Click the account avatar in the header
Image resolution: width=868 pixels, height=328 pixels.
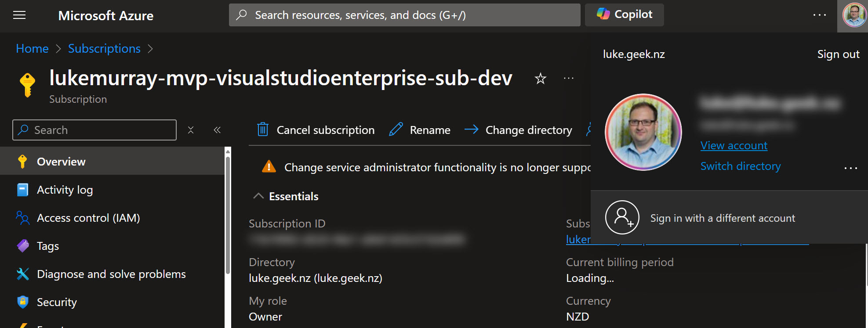[854, 15]
